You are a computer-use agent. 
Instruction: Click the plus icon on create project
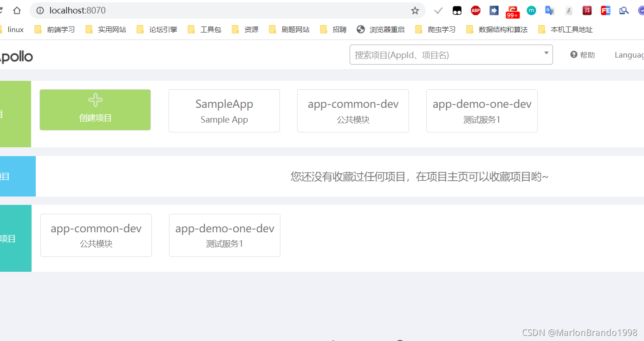pyautogui.click(x=95, y=100)
